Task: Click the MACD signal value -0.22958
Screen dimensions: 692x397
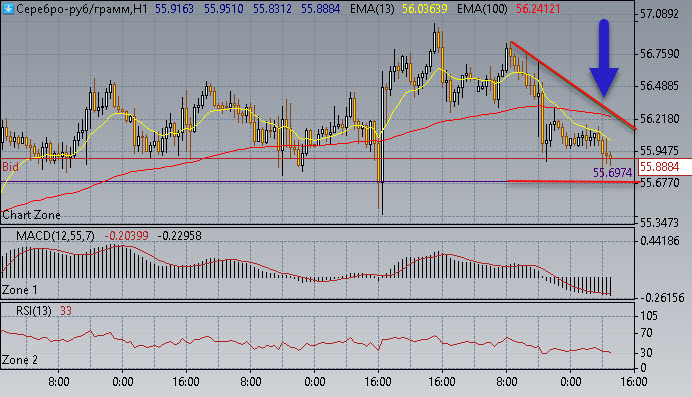Action: 179,236
